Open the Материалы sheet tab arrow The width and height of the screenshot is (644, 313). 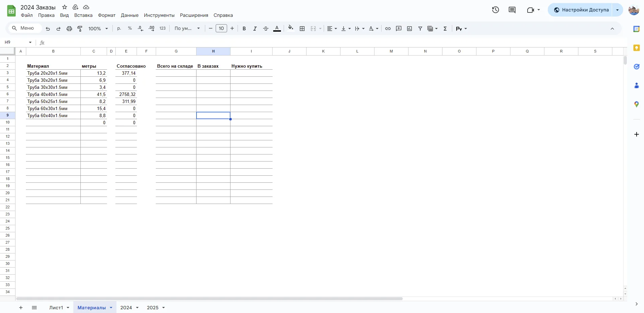111,308
